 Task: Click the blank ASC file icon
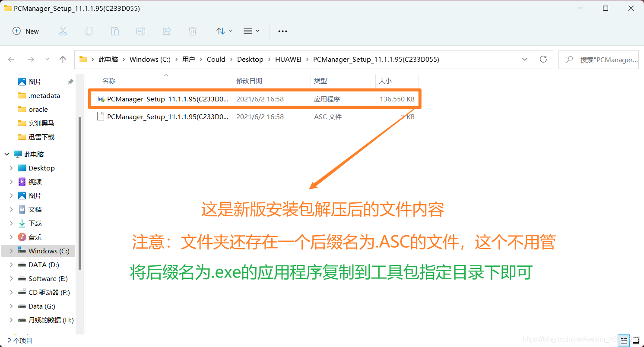(x=101, y=117)
